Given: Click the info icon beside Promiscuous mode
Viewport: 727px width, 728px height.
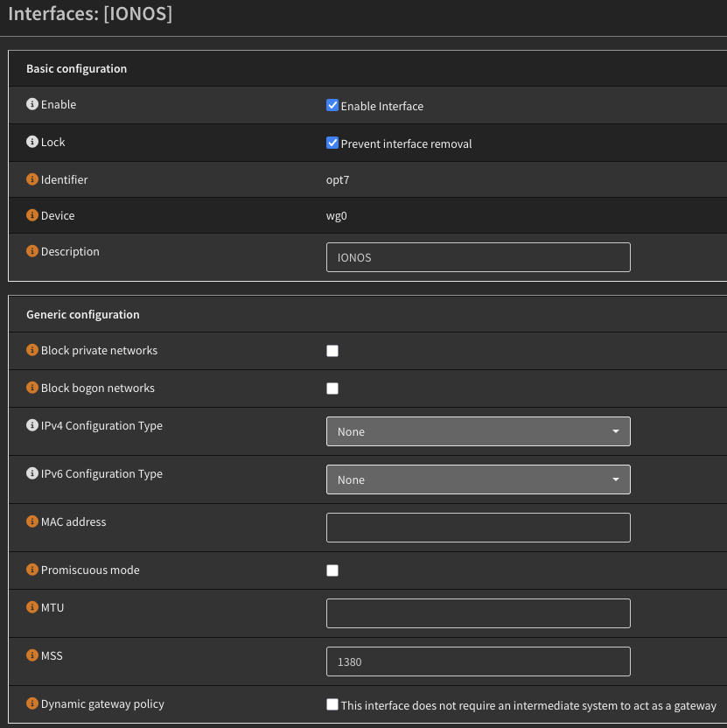Looking at the screenshot, I should pyautogui.click(x=32, y=570).
